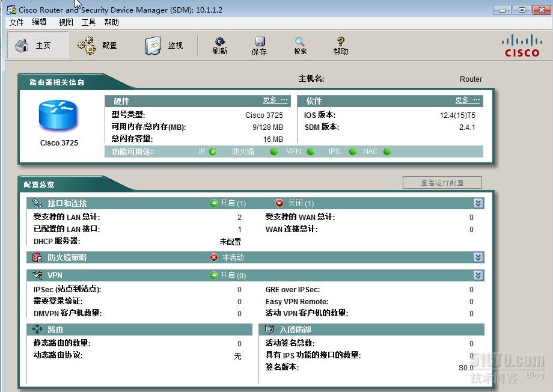Open the 帮助 menu in menu bar

(111, 22)
